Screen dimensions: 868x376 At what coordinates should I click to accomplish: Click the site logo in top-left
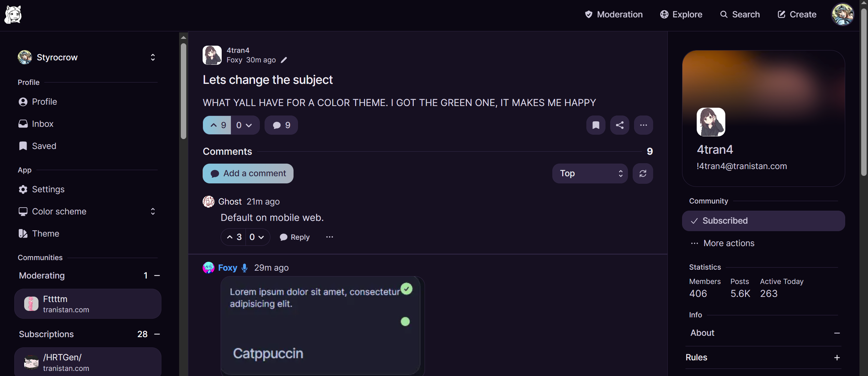(13, 15)
